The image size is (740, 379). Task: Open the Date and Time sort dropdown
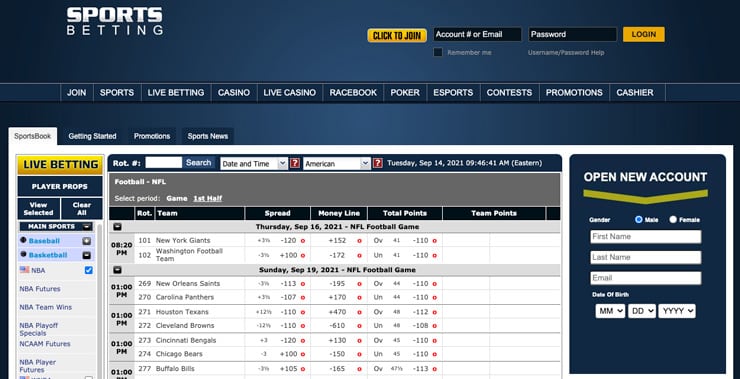254,164
